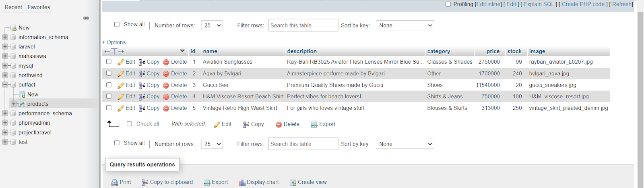The height and width of the screenshot is (188, 644).
Task: Click Export icon next to With selected
Action: tap(314, 125)
